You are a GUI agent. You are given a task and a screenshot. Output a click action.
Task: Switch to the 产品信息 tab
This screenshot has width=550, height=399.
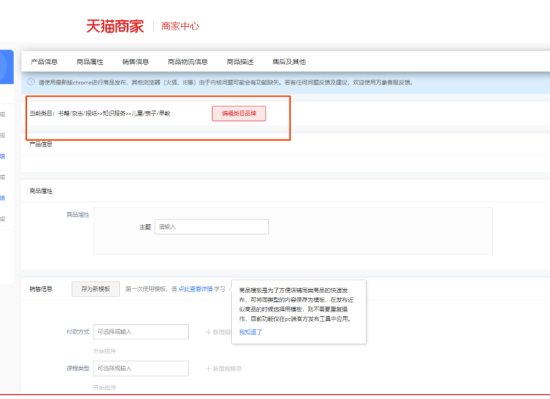(44, 62)
